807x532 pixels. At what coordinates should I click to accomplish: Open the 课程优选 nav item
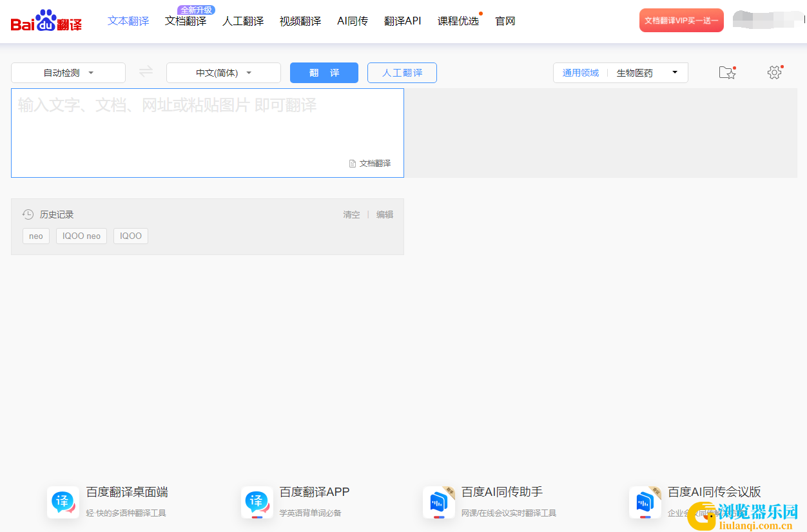458,21
